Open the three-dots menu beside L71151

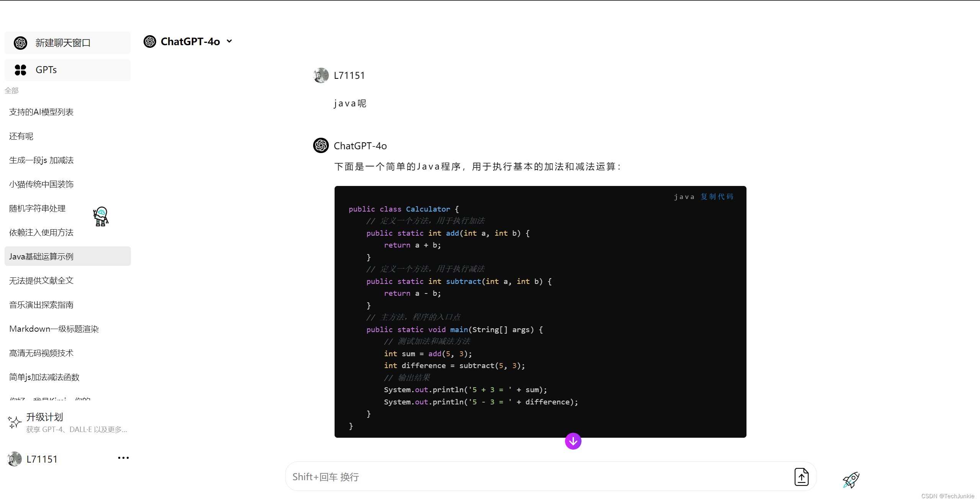coord(123,458)
